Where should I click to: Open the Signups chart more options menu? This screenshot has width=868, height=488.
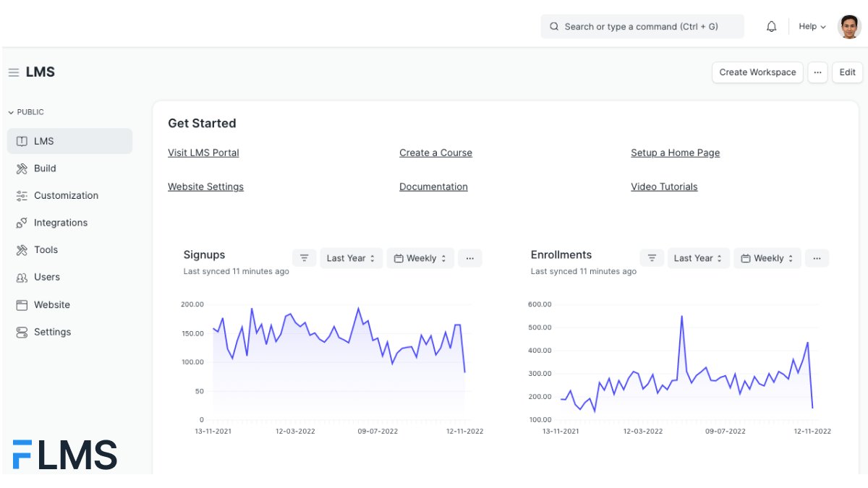pyautogui.click(x=469, y=258)
